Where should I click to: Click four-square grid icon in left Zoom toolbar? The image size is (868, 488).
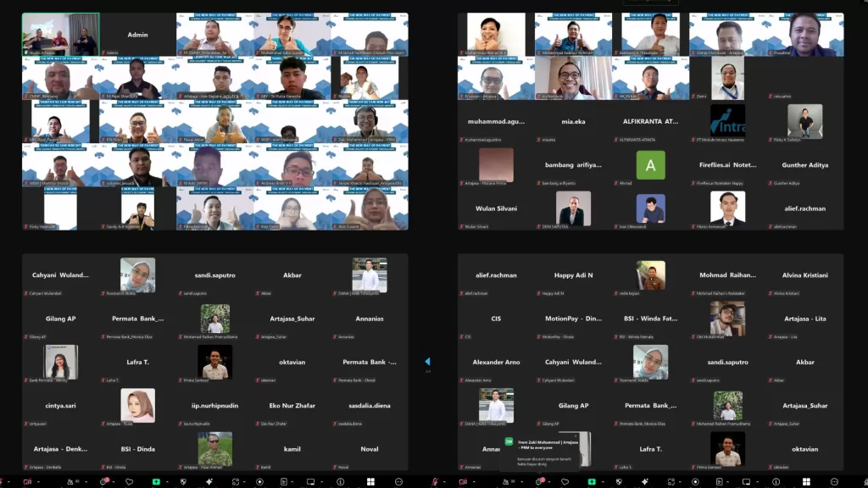(x=370, y=482)
